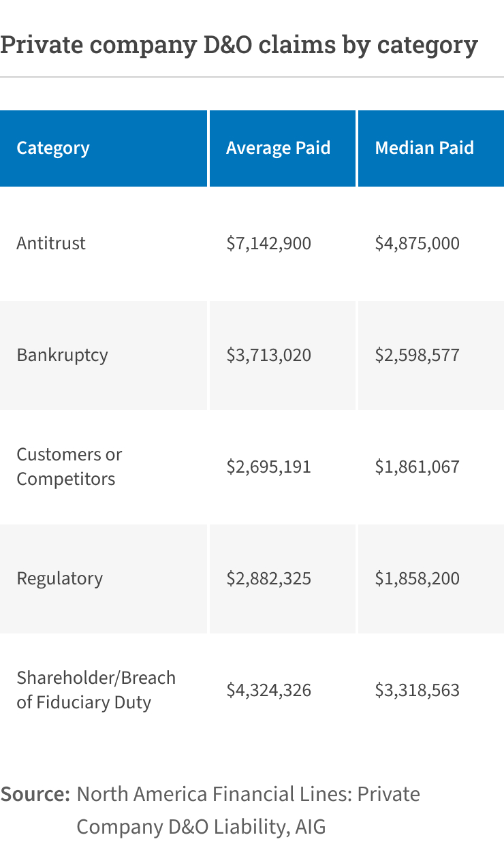Click Antitrust average paid $7,142,900

click(x=268, y=243)
